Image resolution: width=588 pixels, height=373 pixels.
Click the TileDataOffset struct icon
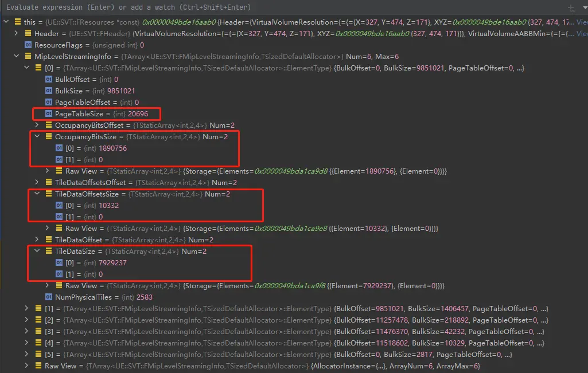point(48,239)
